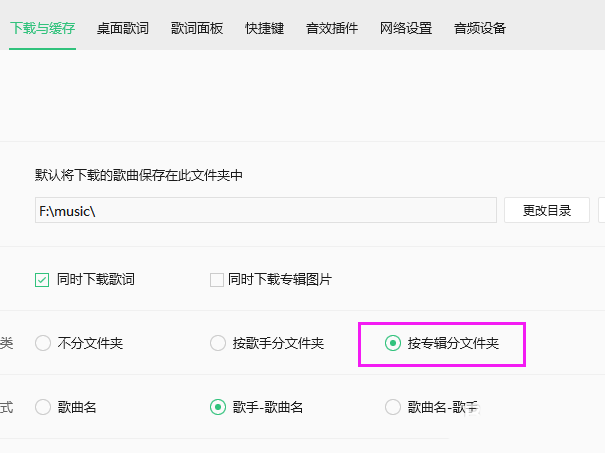Click the cut-off 类 label at left edge
Screen dimensions: 605x453
pos(6,344)
